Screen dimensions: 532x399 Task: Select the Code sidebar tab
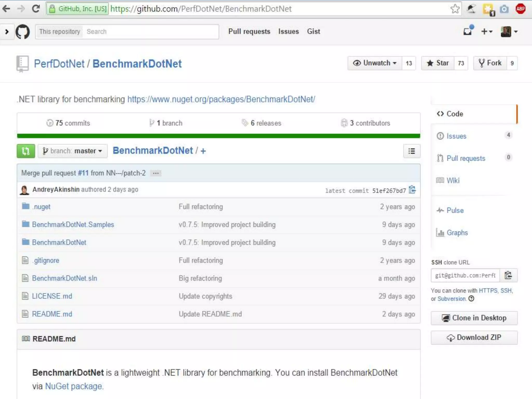(474, 114)
